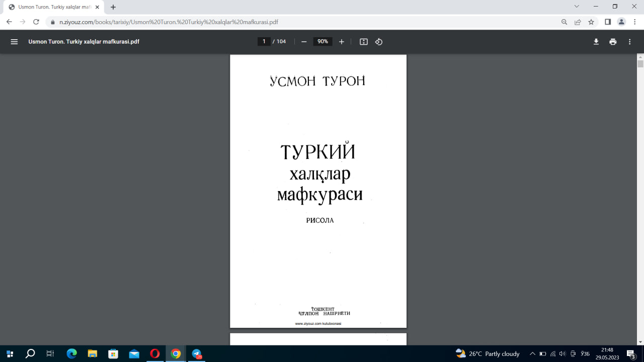This screenshot has width=644, height=362.
Task: Switch keyboard language from Ўзб
Action: click(x=585, y=353)
